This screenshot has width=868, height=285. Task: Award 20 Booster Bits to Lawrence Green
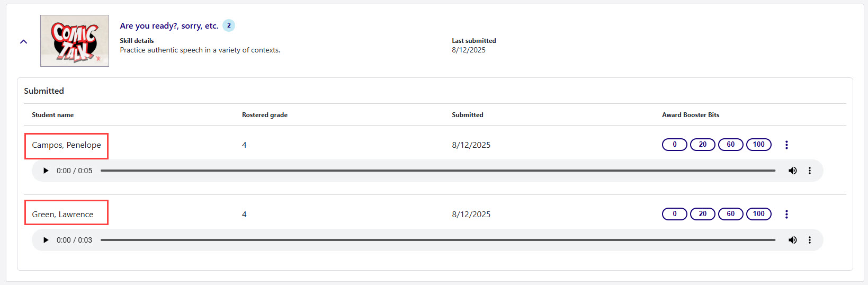tap(702, 214)
